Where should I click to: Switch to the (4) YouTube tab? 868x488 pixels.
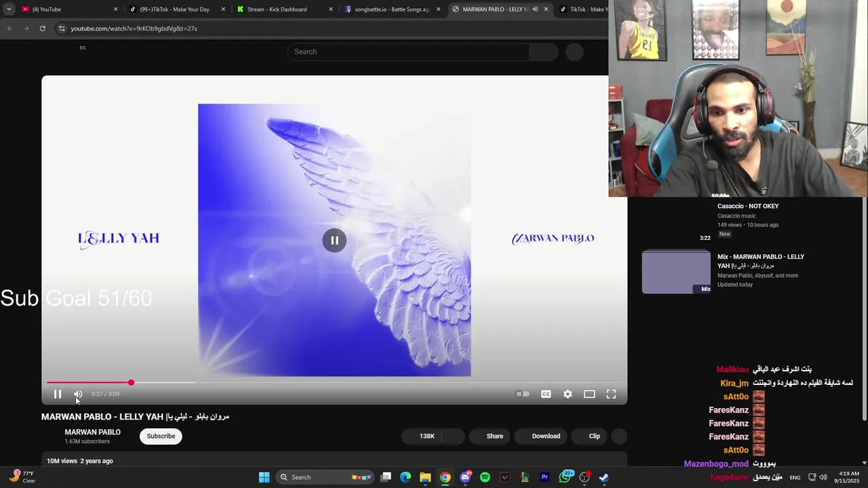tap(66, 9)
